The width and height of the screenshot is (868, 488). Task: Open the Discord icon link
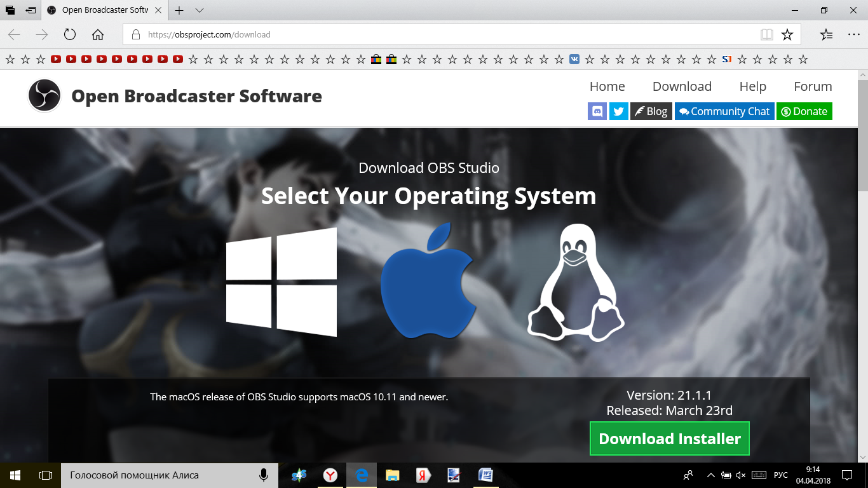pos(597,111)
